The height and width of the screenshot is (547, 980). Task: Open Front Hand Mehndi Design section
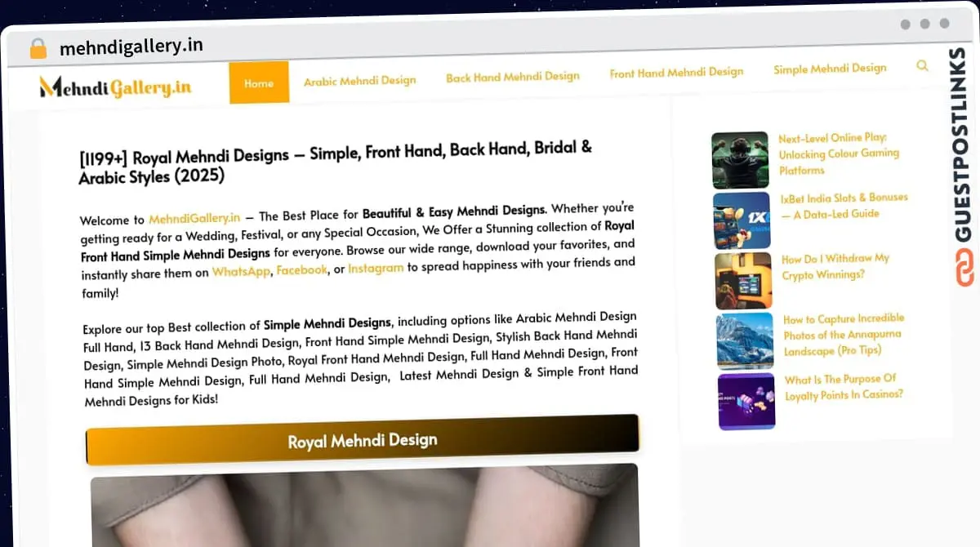pyautogui.click(x=676, y=72)
